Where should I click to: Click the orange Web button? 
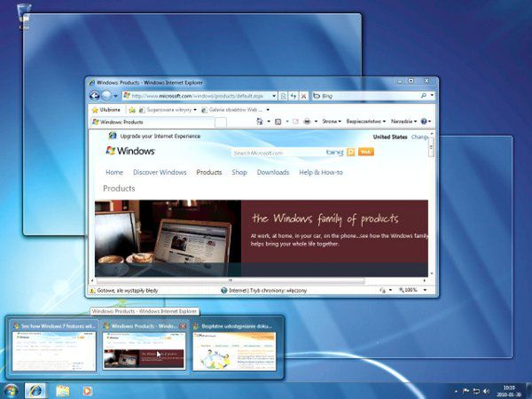(366, 152)
